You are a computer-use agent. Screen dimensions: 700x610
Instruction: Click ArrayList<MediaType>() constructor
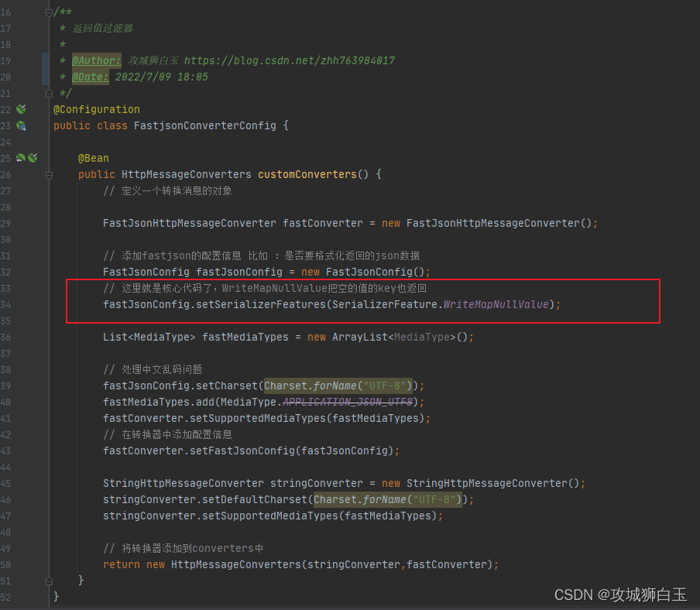[x=400, y=337]
